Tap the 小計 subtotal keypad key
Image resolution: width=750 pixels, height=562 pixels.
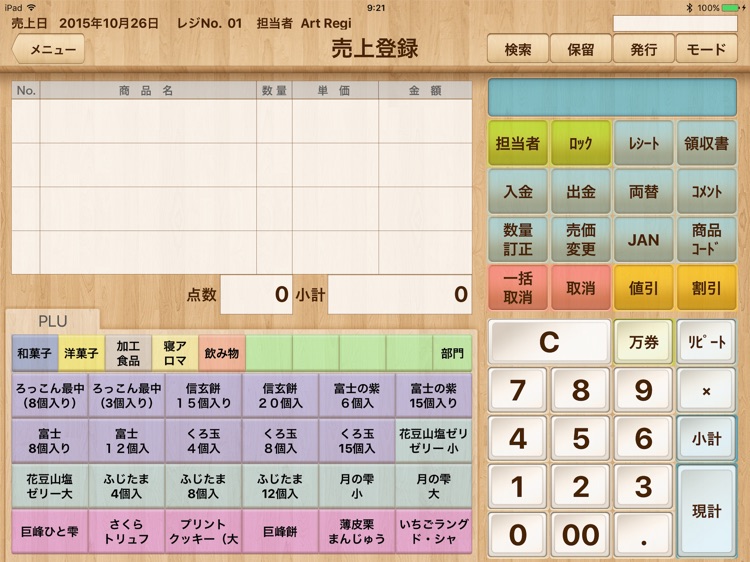(706, 439)
